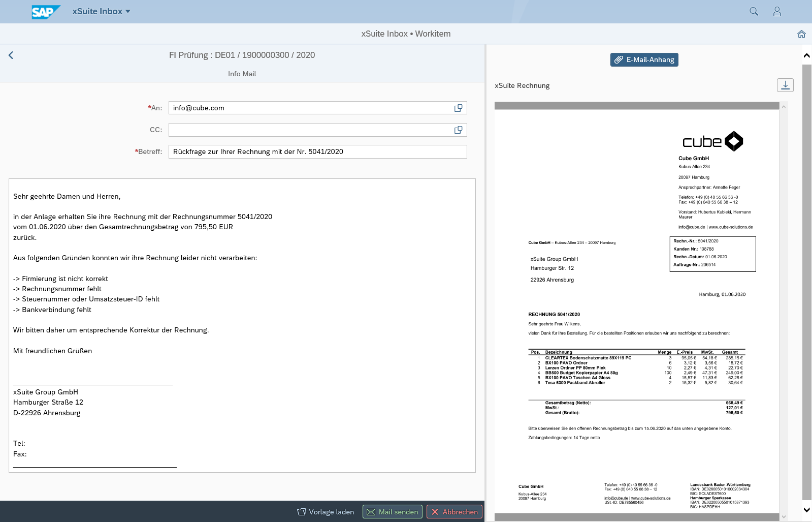Click Vorlage laden in the footer

point(326,512)
